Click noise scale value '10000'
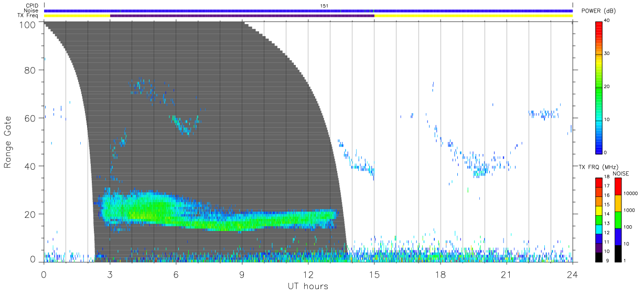This screenshot has height=297, width=644. click(x=630, y=194)
